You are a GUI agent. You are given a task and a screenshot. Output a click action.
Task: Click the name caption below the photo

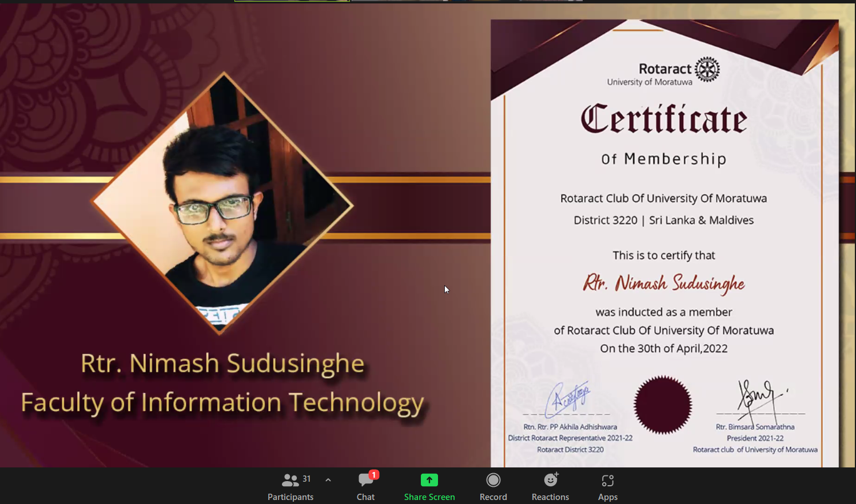tap(222, 363)
